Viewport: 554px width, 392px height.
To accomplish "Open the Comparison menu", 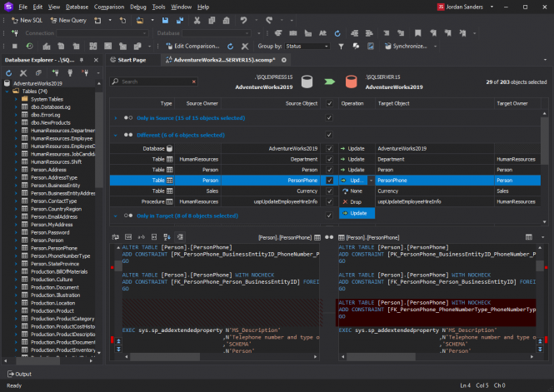I will pyautogui.click(x=109, y=7).
